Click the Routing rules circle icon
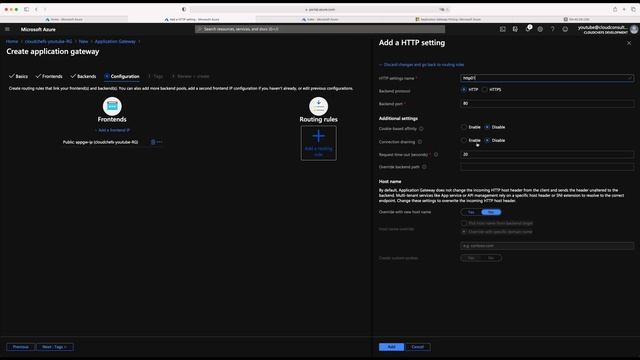Screen dimensions: 640x360 coord(318,106)
